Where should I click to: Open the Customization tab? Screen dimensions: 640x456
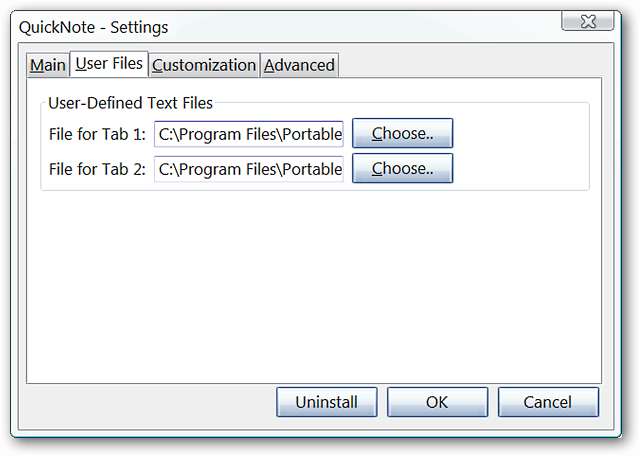[x=204, y=65]
